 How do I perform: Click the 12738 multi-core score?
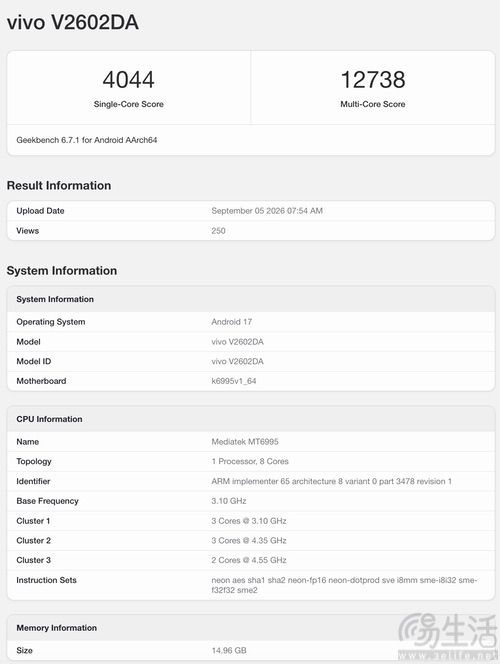[x=373, y=80]
